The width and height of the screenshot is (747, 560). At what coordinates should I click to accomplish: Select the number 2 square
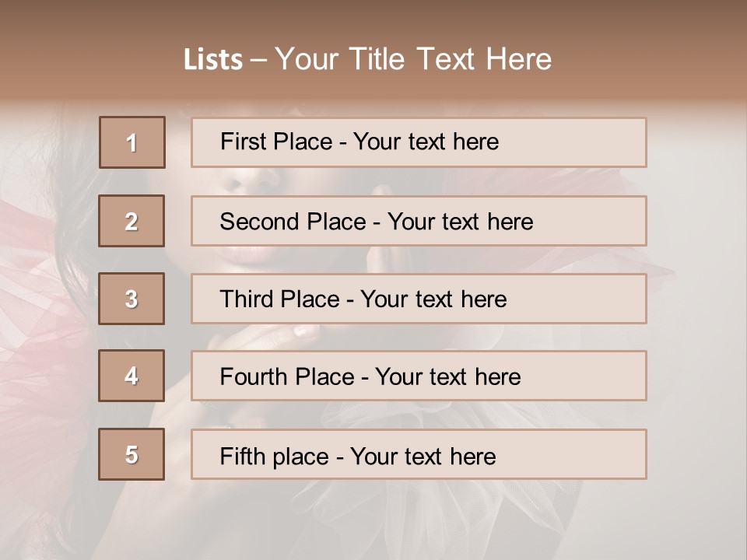(x=132, y=221)
